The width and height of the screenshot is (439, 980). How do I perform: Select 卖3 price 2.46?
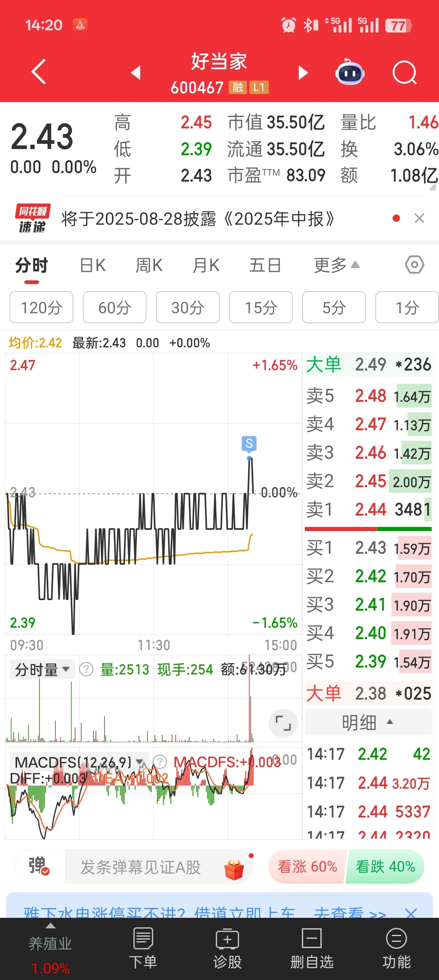(x=368, y=453)
